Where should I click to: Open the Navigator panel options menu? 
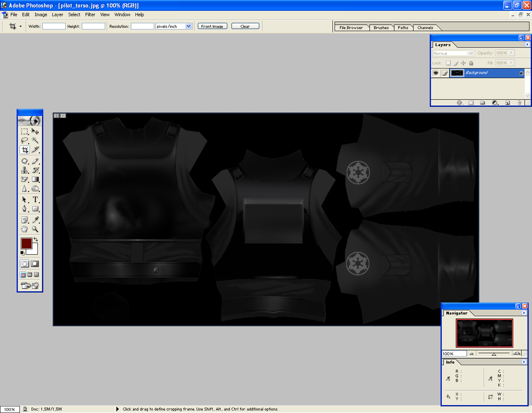pyautogui.click(x=524, y=313)
